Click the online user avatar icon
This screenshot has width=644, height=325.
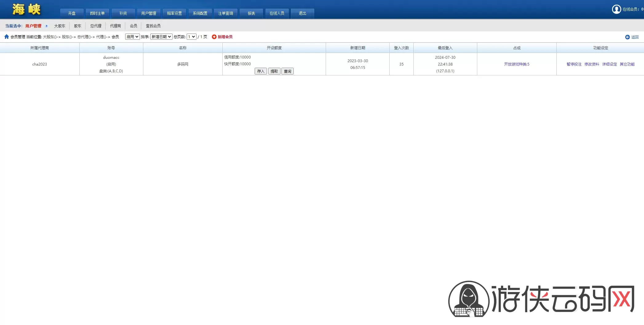click(x=616, y=9)
